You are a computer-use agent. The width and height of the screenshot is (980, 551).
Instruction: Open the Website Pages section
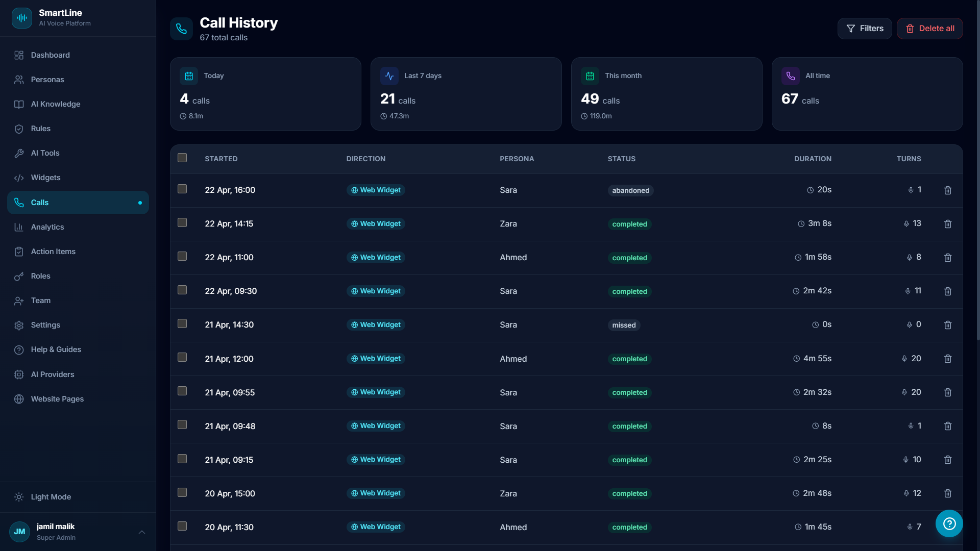[x=57, y=399]
